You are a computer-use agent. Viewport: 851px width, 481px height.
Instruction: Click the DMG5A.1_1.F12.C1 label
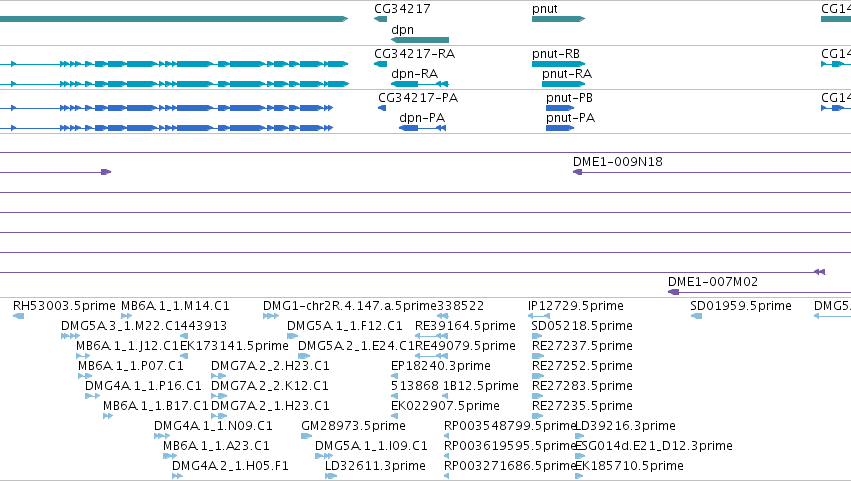(345, 326)
